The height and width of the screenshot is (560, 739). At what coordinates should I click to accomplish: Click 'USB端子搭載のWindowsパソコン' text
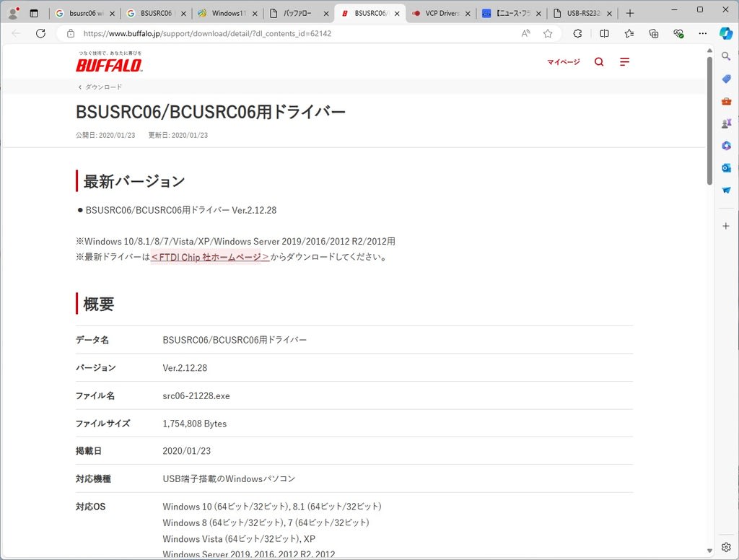point(229,479)
